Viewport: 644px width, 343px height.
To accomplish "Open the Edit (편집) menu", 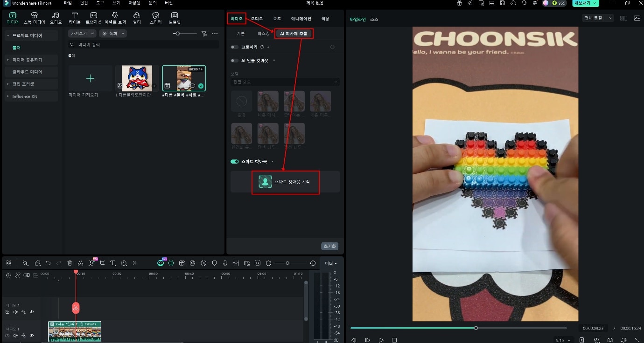I will tap(84, 3).
